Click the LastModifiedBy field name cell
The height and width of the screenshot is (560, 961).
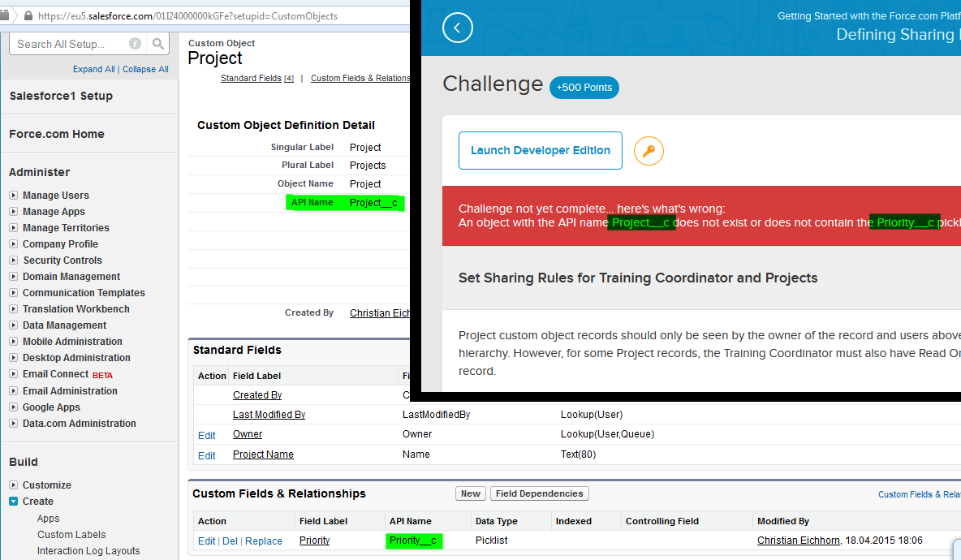437,415
